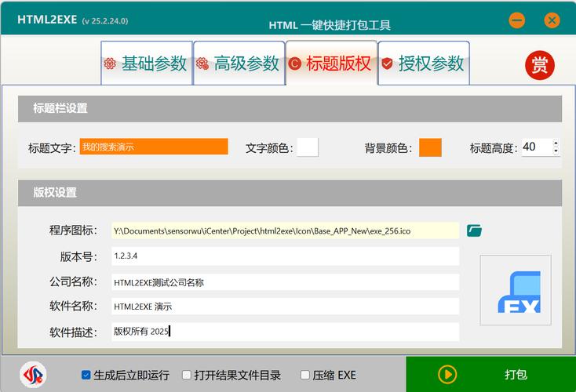This screenshot has height=392, width=576.
Task: Enable the 压缩 EXE checkbox
Action: [304, 376]
